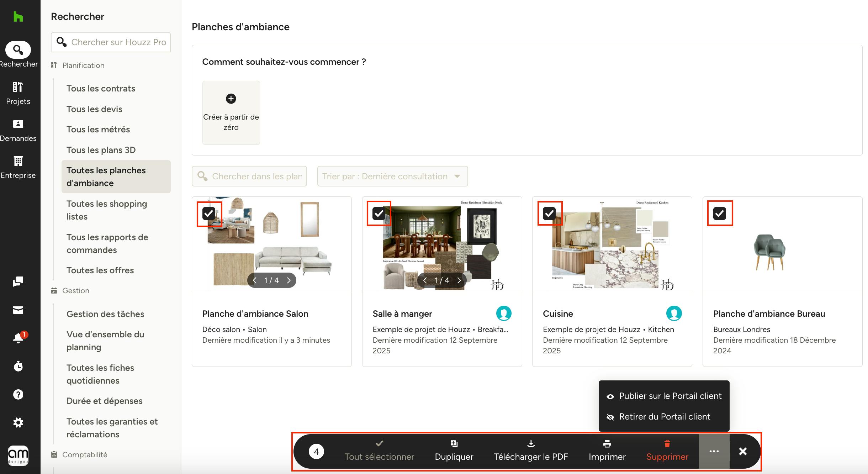Close the selection action bar
868x474 pixels.
(743, 451)
